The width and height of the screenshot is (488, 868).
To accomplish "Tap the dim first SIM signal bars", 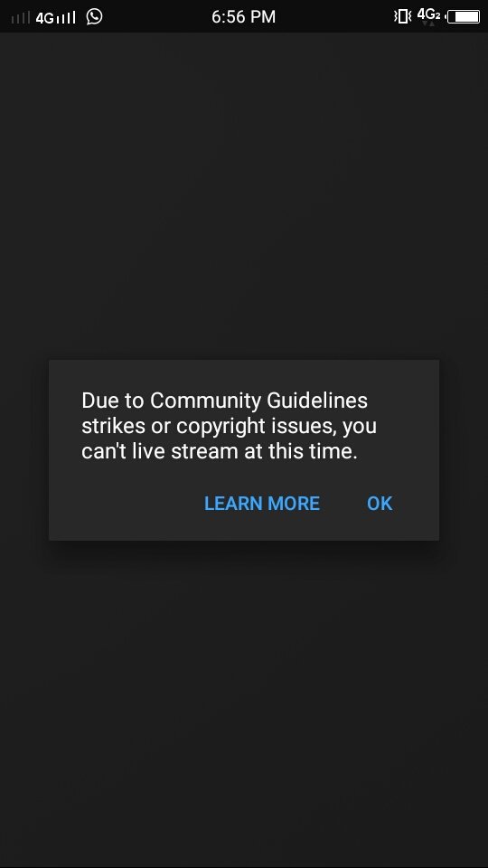I will pyautogui.click(x=21, y=18).
